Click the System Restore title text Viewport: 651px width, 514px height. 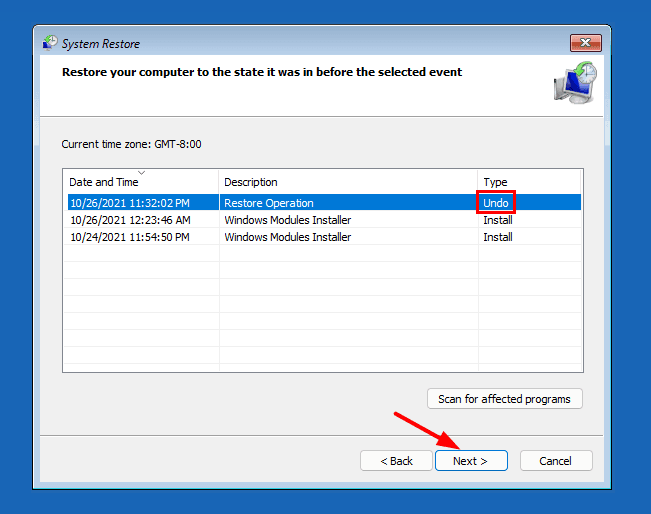pyautogui.click(x=100, y=44)
